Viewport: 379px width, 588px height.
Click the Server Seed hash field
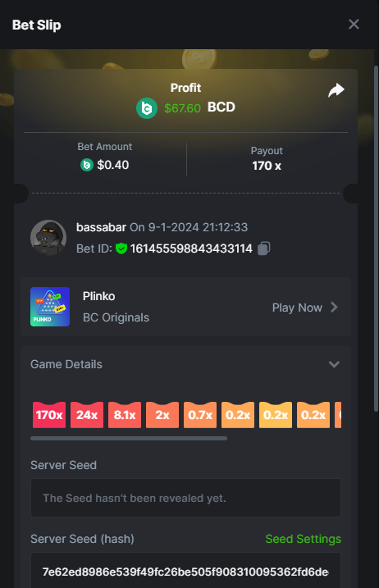pyautogui.click(x=185, y=571)
